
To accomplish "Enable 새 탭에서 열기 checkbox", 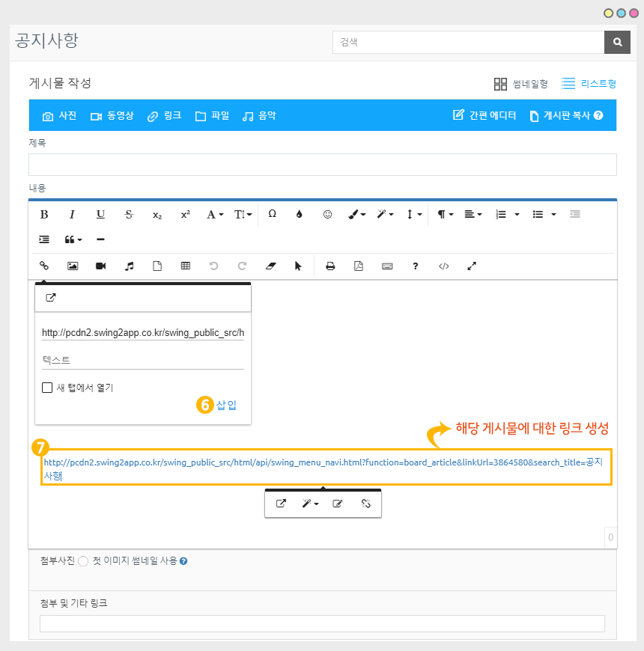I will click(x=48, y=388).
